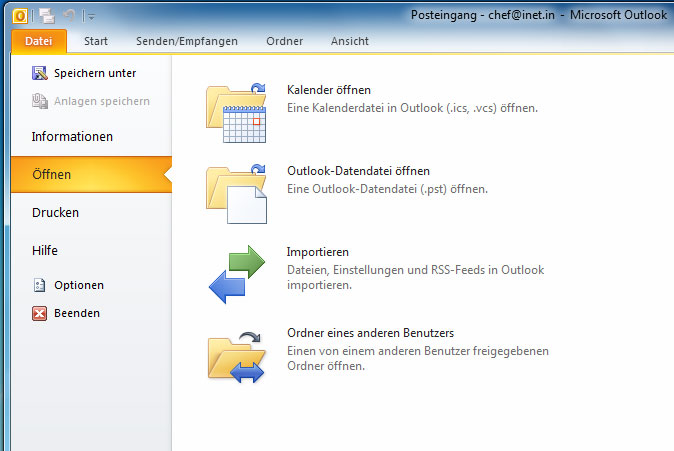Select the Ordner ribbon tab
The width and height of the screenshot is (674, 451).
tap(285, 41)
